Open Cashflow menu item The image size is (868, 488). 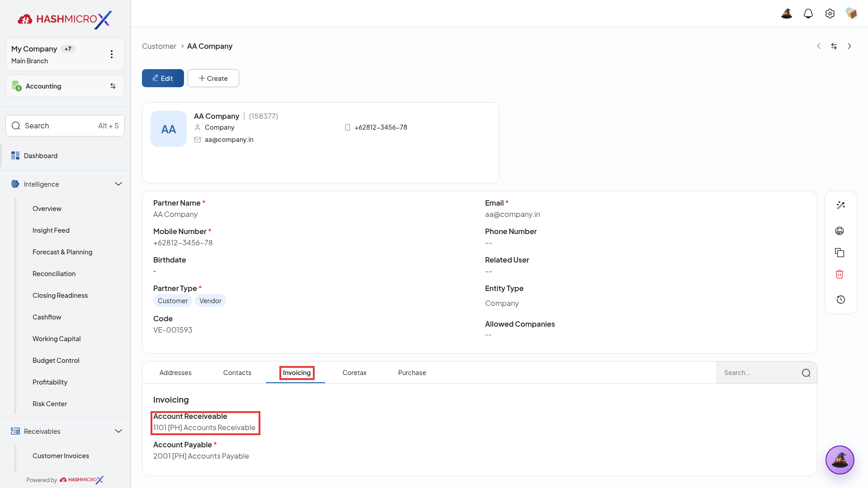47,317
